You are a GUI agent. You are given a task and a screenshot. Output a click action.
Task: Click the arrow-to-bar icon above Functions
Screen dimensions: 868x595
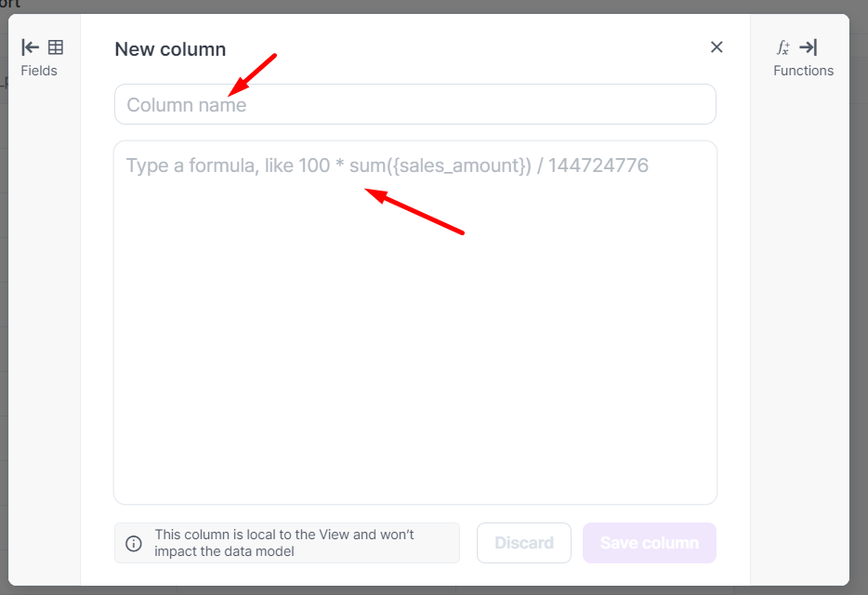[809, 47]
